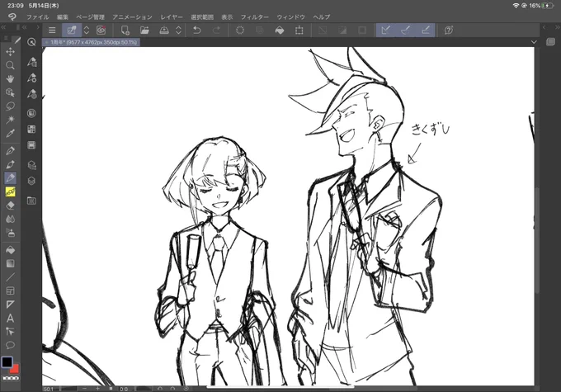
Task: Open the Sub Tool palette icon
Action: [31, 62]
